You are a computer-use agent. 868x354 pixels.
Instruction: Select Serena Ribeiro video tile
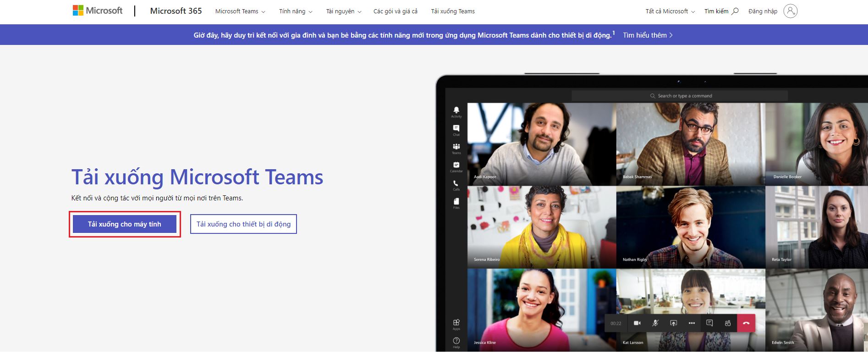pos(541,227)
